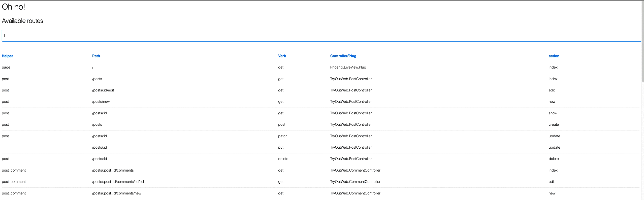Viewport: 644px width, 200px height.
Task: Click the "Available routes" heading
Action: tap(22, 21)
